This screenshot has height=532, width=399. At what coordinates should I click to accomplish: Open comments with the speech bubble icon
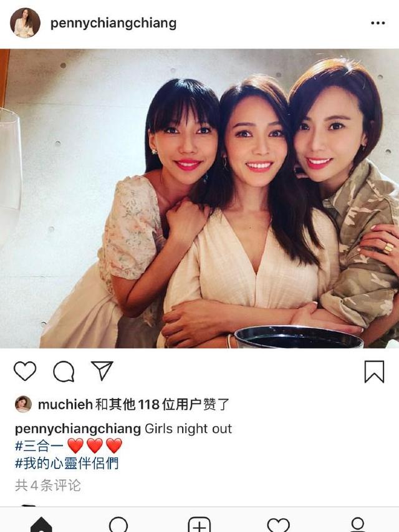point(64,372)
